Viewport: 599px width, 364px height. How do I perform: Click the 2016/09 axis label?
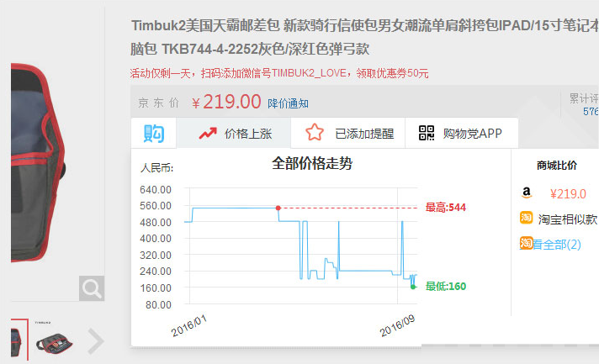(x=397, y=326)
